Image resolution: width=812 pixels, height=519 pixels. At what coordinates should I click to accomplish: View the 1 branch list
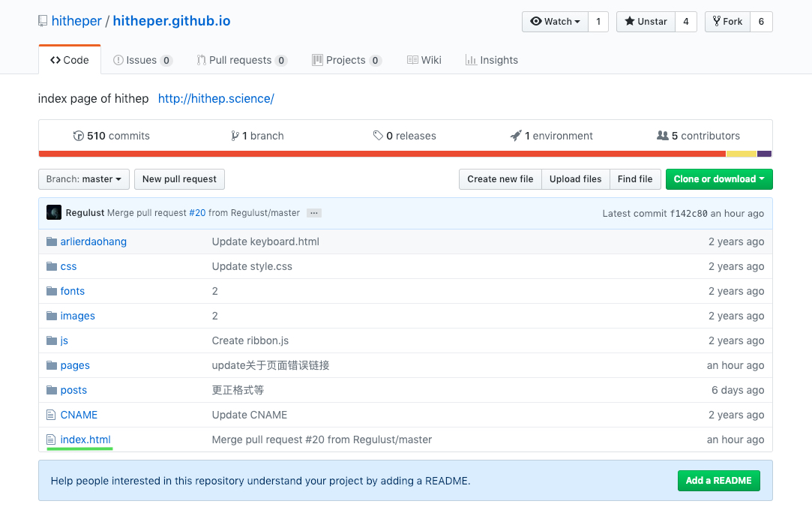tap(257, 136)
